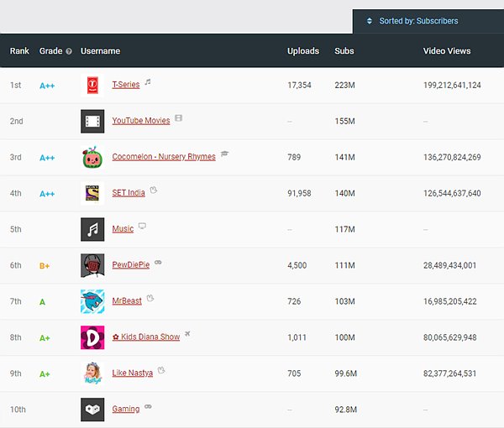Image resolution: width=504 pixels, height=428 pixels.
Task: Click the gamepad icon next to PewDiePie
Action: point(158,263)
